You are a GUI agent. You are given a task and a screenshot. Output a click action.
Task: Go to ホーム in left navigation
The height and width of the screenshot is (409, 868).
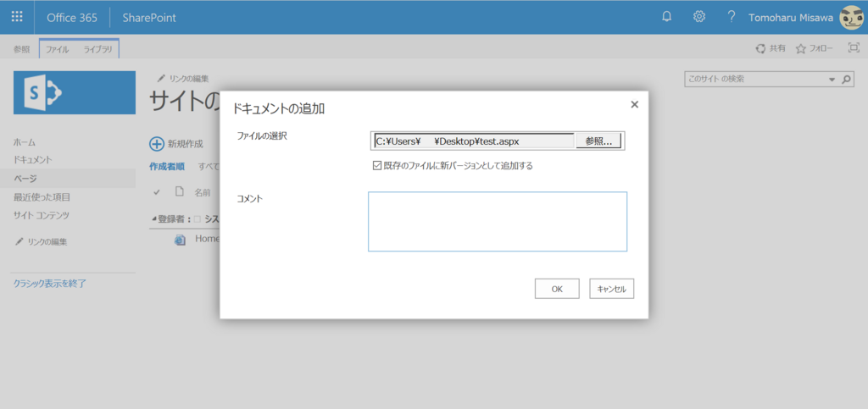(25, 142)
